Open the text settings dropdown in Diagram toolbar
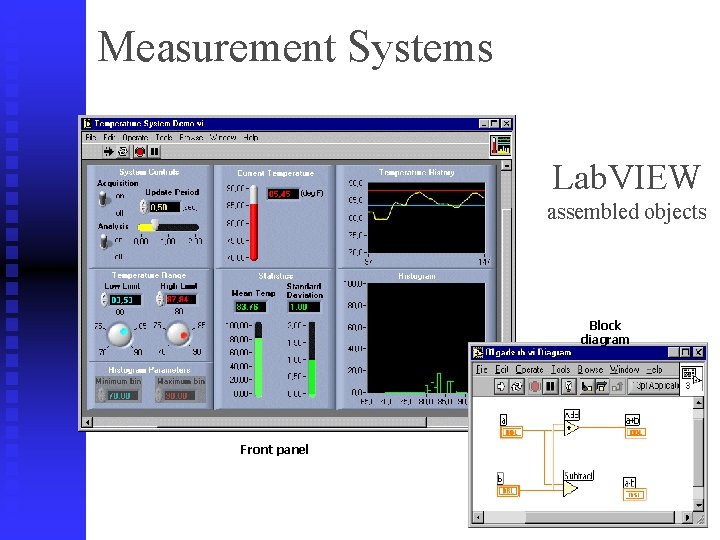Viewport: 720px width, 540px height. click(654, 386)
